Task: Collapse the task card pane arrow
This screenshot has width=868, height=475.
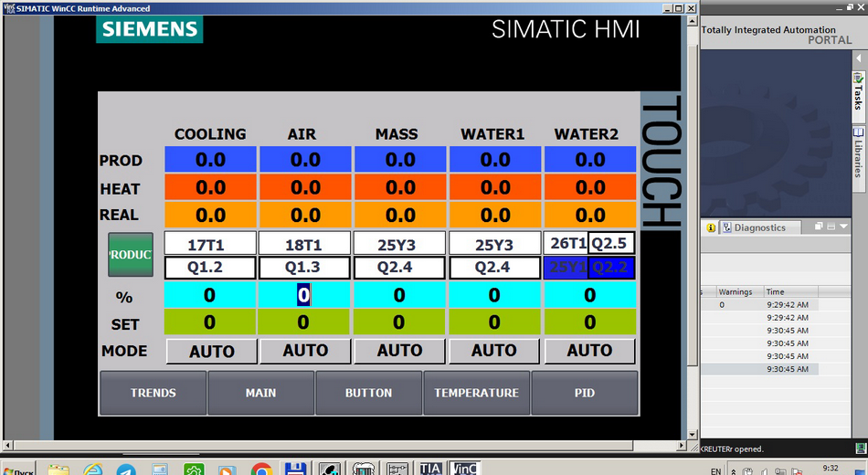Action: click(859, 58)
